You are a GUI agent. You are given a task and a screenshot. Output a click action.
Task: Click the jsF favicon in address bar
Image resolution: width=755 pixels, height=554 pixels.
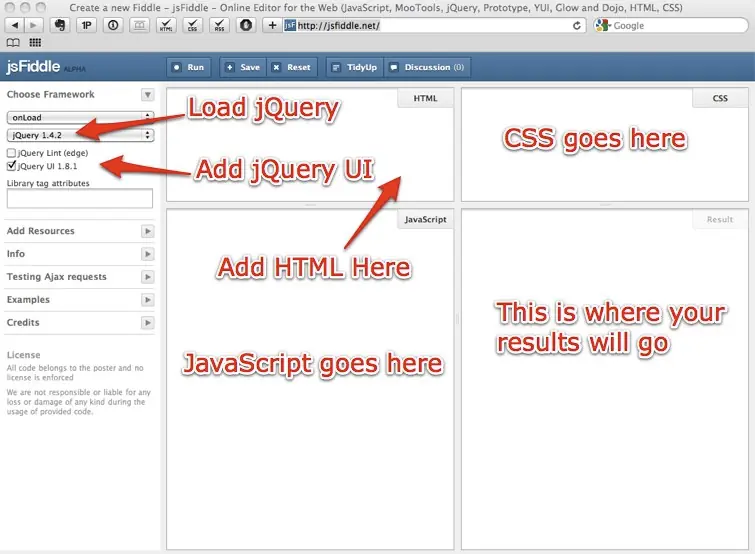pos(290,26)
